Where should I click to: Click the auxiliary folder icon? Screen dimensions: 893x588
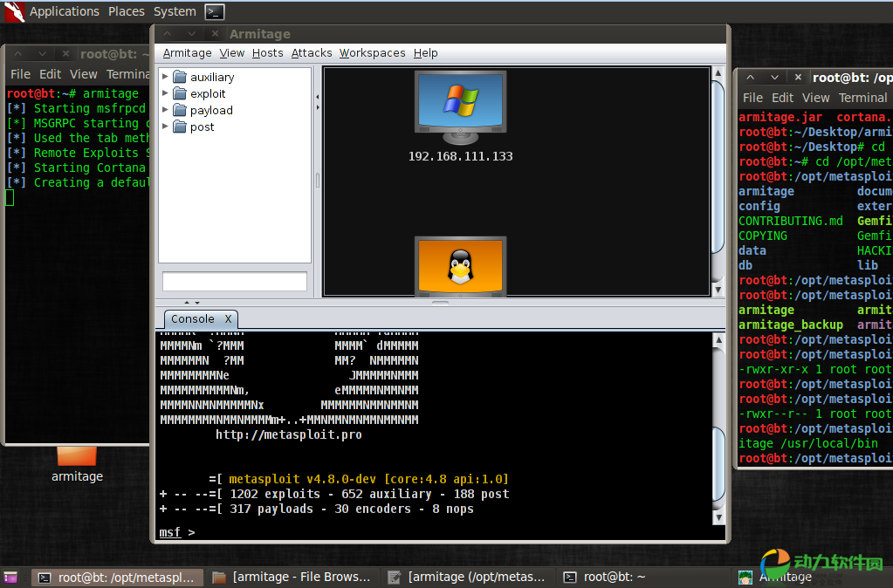pyautogui.click(x=181, y=77)
